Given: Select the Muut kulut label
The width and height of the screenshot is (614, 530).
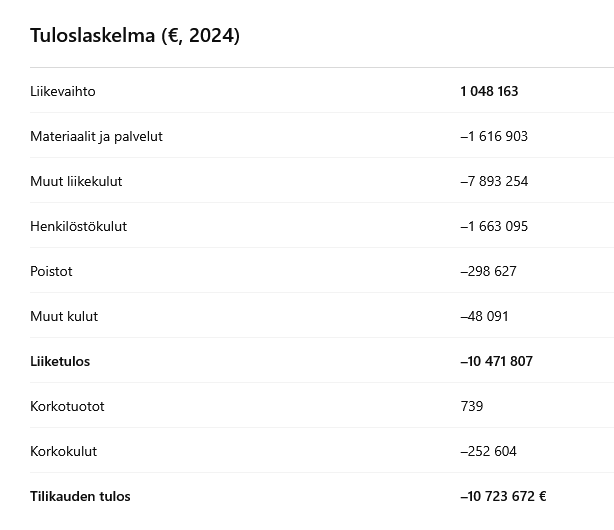Looking at the screenshot, I should 64,316.
